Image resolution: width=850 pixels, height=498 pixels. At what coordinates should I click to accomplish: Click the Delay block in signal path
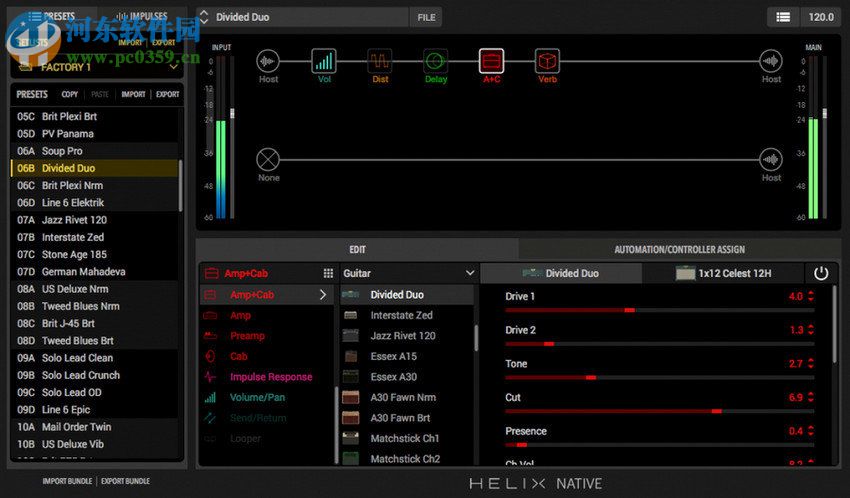point(435,61)
